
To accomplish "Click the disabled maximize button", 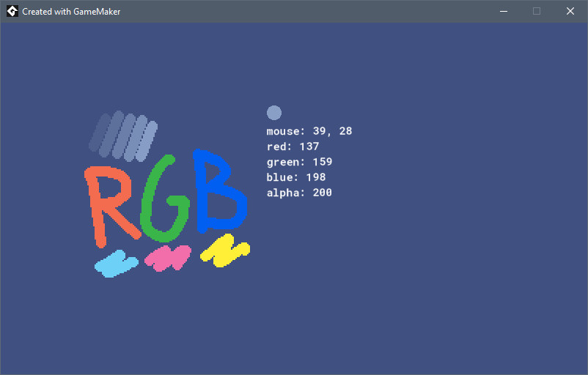I will click(537, 11).
